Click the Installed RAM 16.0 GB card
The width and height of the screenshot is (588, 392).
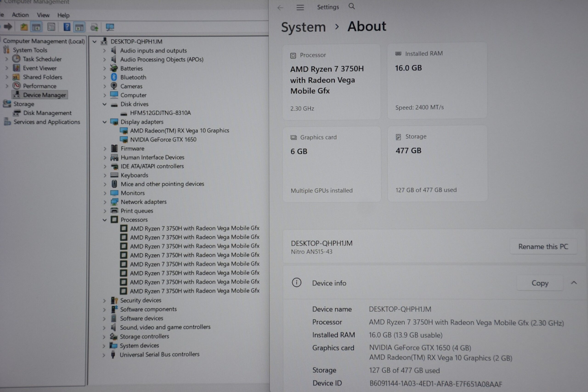pos(437,80)
